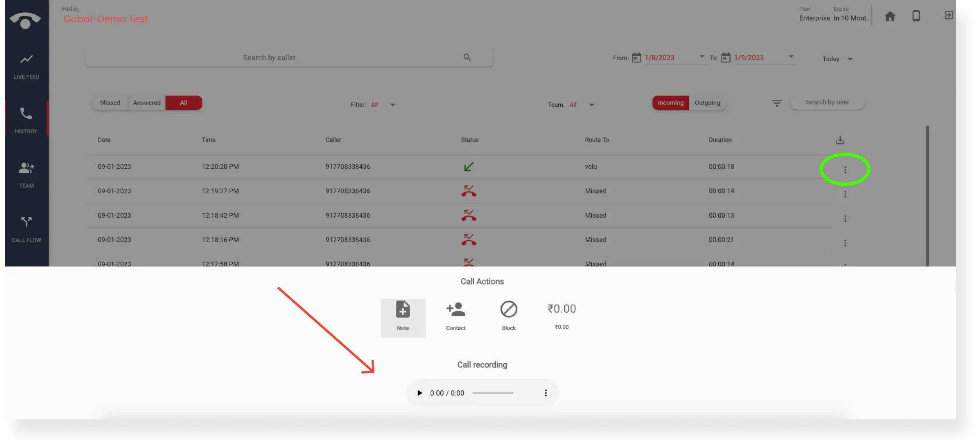Viewport: 980px width, 448px height.
Task: Expand the Filter dropdown
Action: point(392,104)
